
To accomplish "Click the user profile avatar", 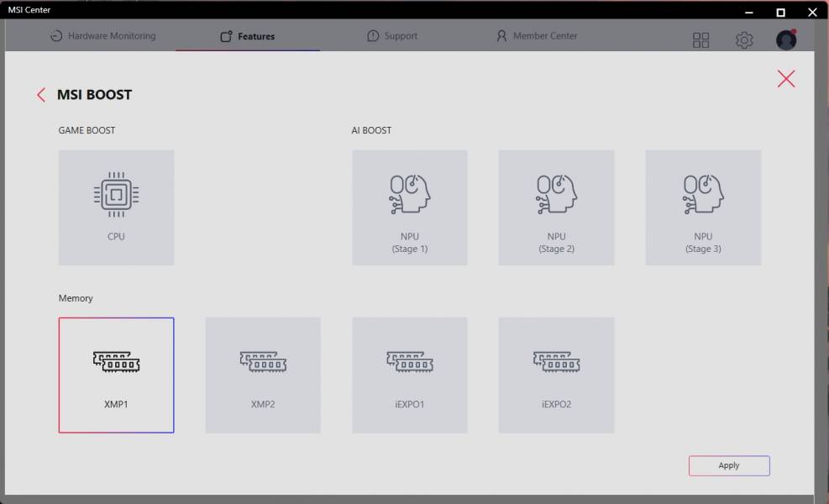I will coord(786,39).
